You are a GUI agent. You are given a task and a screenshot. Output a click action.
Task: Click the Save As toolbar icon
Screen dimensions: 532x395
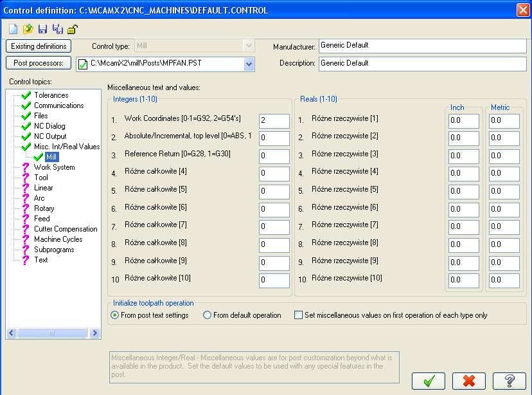[57, 29]
